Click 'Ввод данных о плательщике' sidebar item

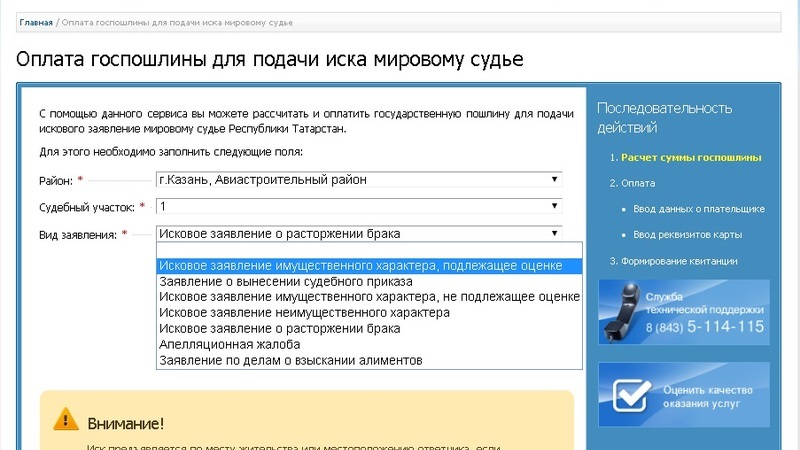pos(698,209)
